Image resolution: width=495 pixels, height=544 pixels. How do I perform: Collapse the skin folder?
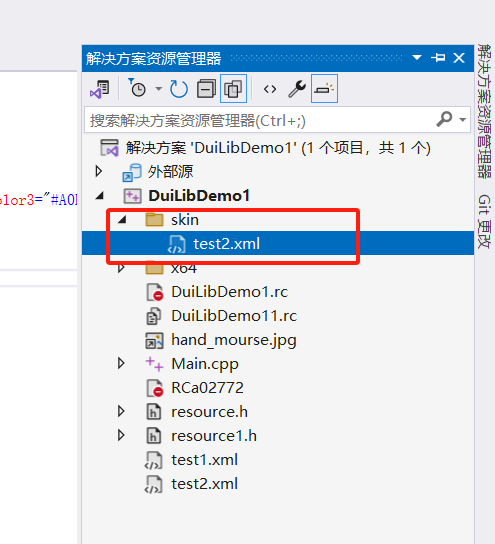click(x=122, y=220)
